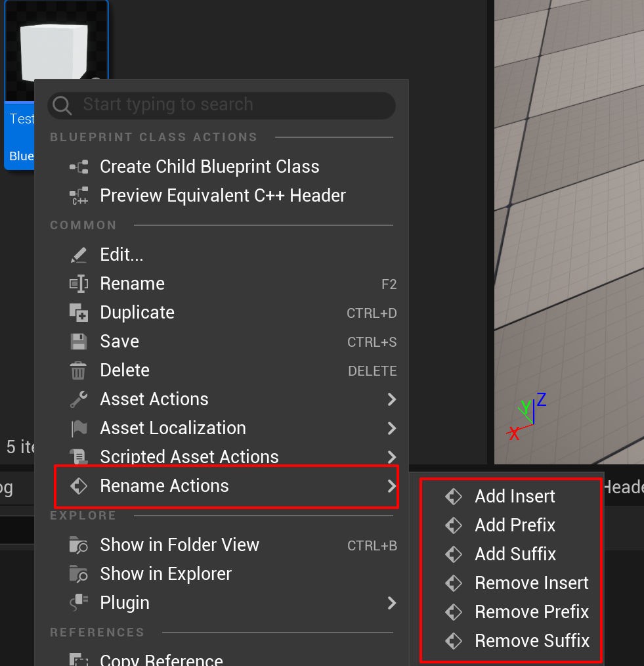Open the Asset Localization entry
The width and height of the screenshot is (644, 666).
point(222,428)
